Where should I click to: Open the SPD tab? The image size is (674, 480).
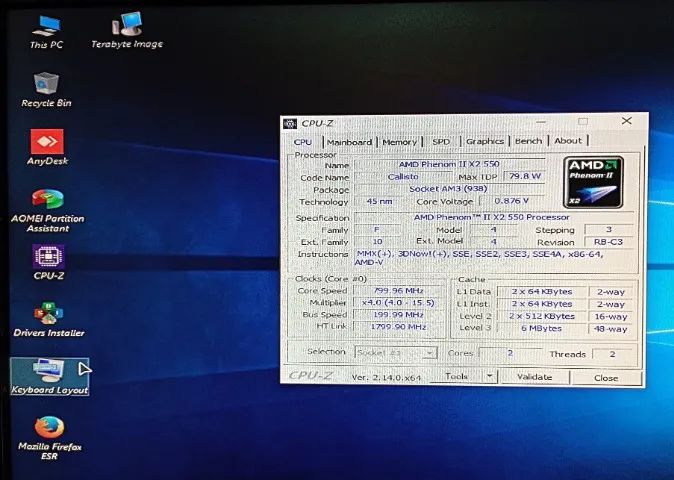441,142
